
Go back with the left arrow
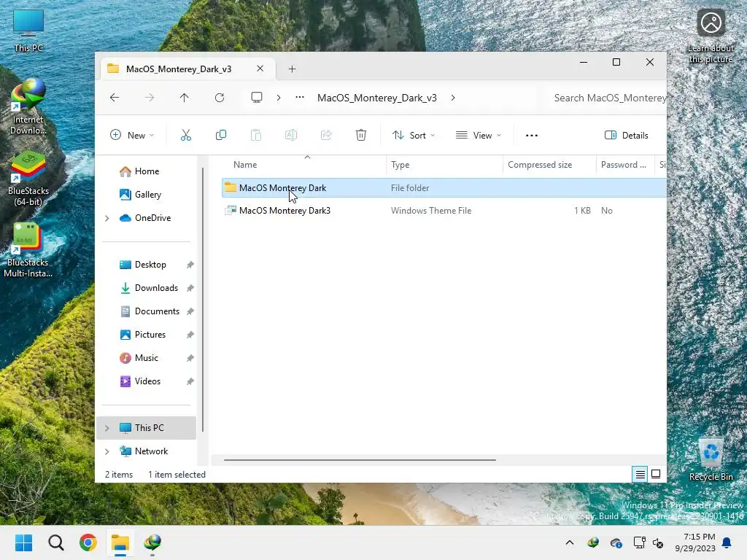tap(115, 98)
